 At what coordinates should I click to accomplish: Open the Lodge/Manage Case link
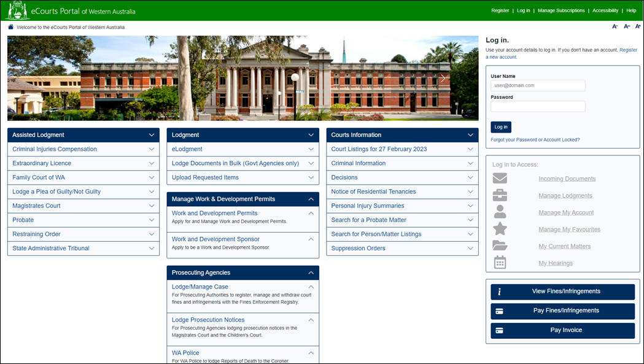pos(200,287)
